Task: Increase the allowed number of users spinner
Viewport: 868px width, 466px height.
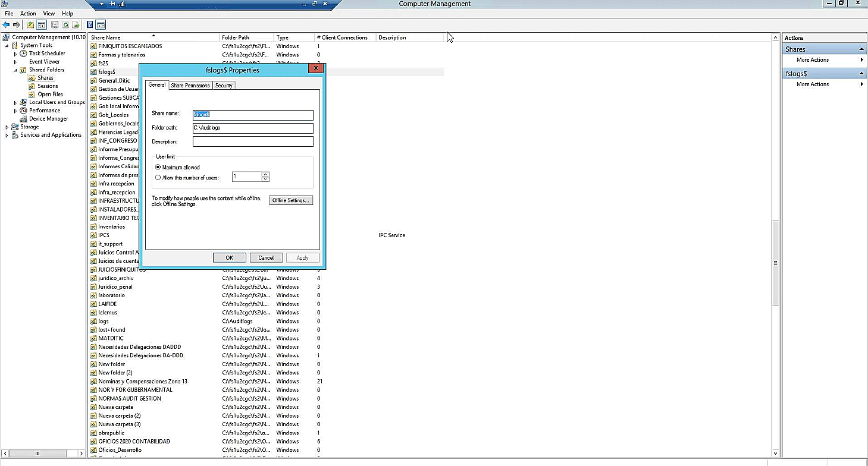Action: (265, 174)
